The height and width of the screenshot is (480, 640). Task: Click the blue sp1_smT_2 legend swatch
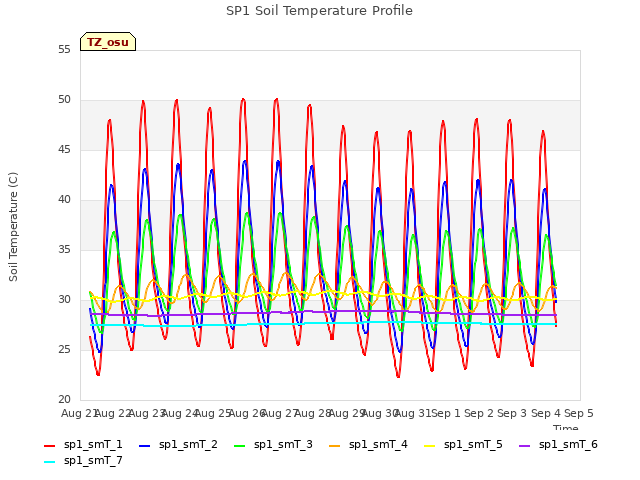(x=144, y=446)
